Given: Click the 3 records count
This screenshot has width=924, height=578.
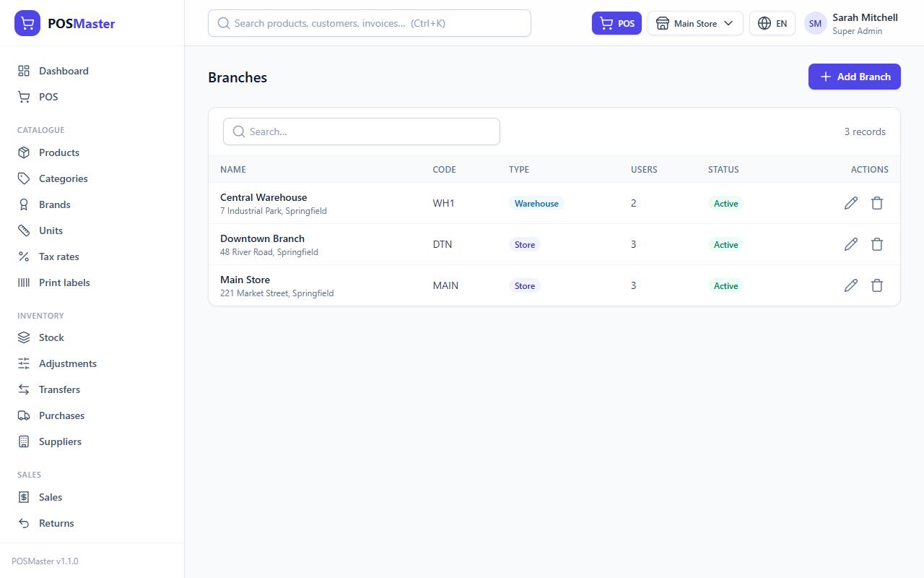Looking at the screenshot, I should pyautogui.click(x=865, y=131).
